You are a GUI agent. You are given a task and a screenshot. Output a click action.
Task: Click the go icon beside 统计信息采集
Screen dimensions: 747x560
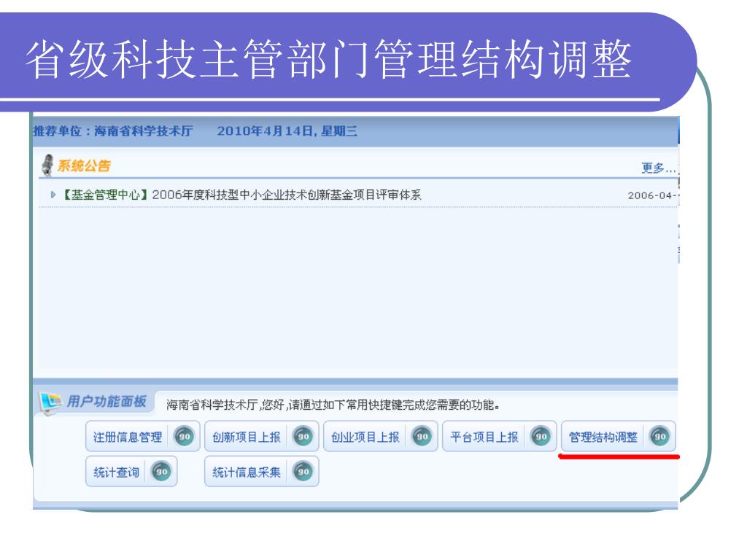303,472
